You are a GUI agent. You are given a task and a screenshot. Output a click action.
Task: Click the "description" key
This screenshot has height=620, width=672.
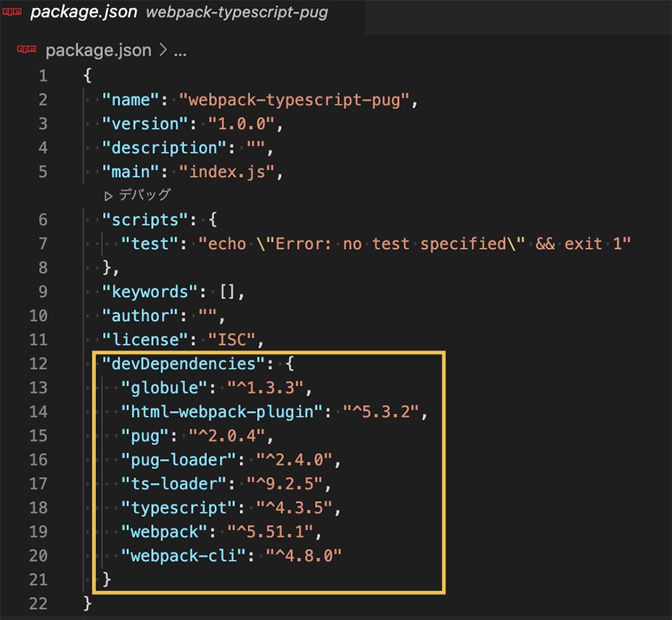tap(164, 148)
